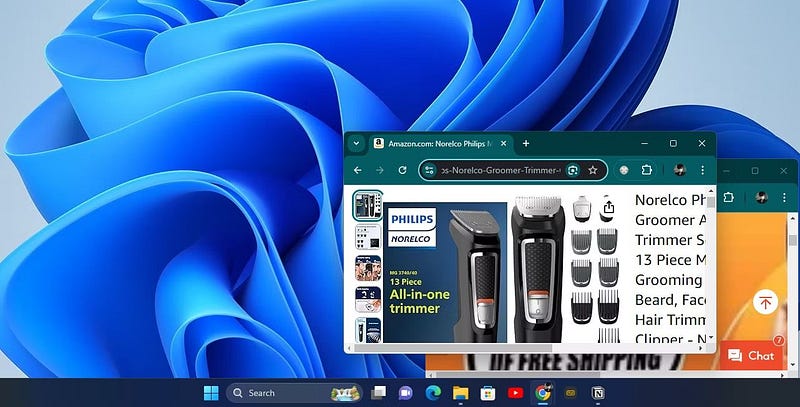Select second product thumbnail showing attachments
Image resolution: width=800 pixels, height=407 pixels.
[x=367, y=237]
